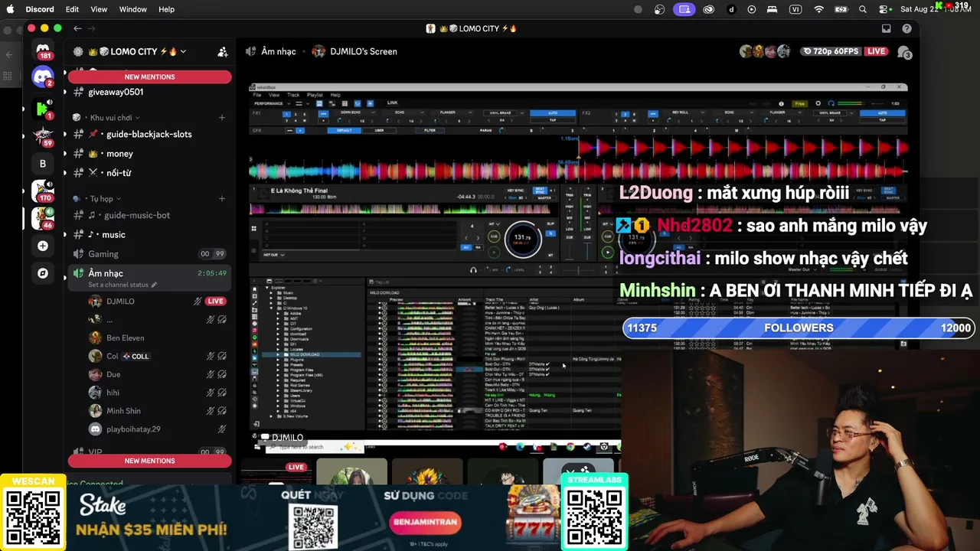The height and width of the screenshot is (551, 980).
Task: Create channel in Tụ họp category
Action: [222, 199]
